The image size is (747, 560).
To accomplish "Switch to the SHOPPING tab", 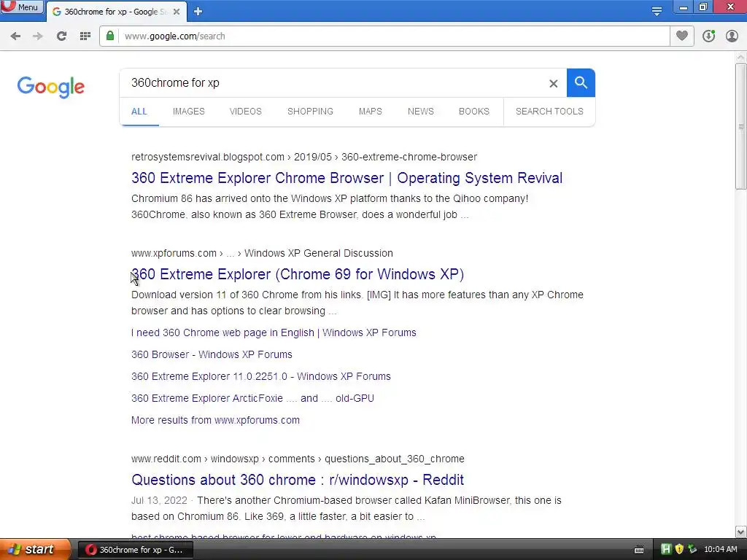I will [310, 112].
